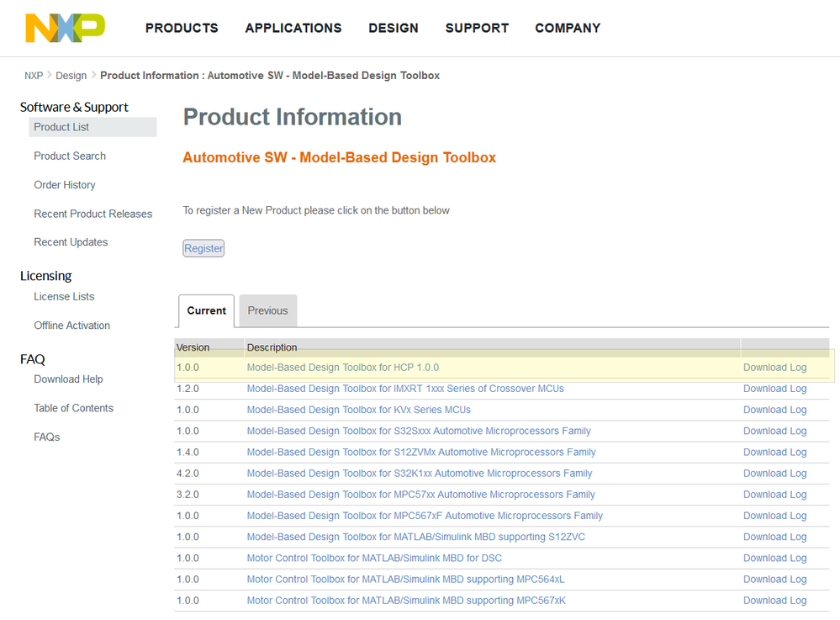Open the Download Help FAQ link
The height and width of the screenshot is (620, 840).
68,379
